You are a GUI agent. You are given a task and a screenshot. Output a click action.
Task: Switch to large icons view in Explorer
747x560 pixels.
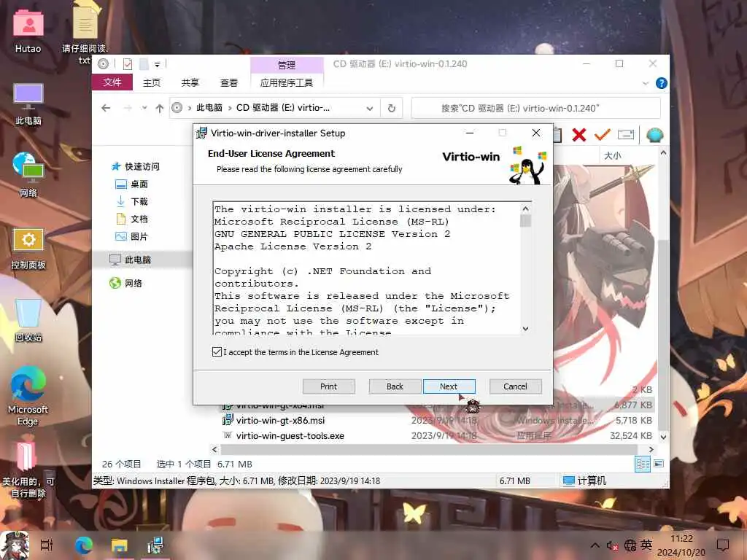coord(659,464)
